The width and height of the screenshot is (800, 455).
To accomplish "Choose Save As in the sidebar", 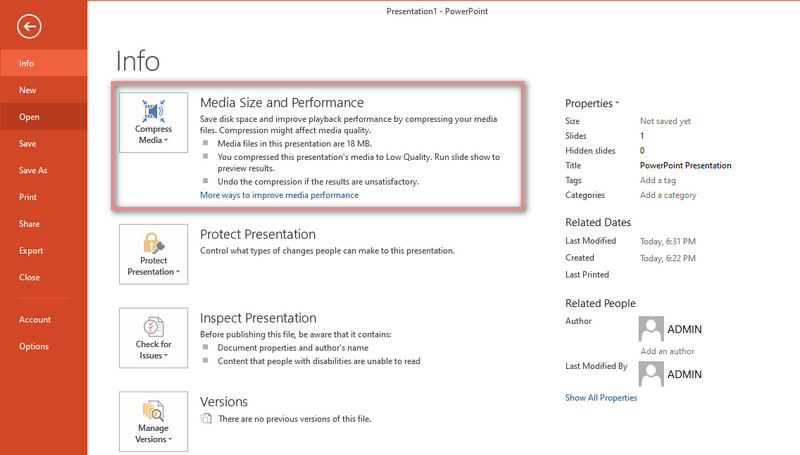I will (x=33, y=171).
